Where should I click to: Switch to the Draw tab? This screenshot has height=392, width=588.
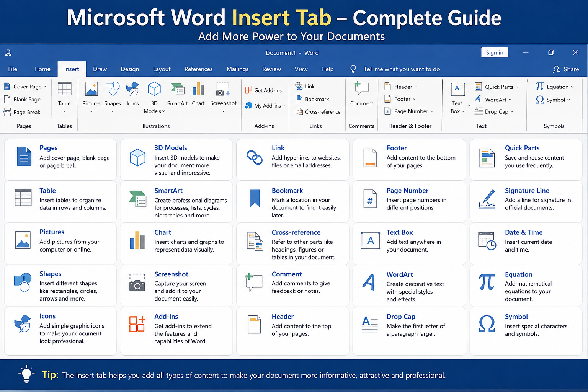click(100, 69)
